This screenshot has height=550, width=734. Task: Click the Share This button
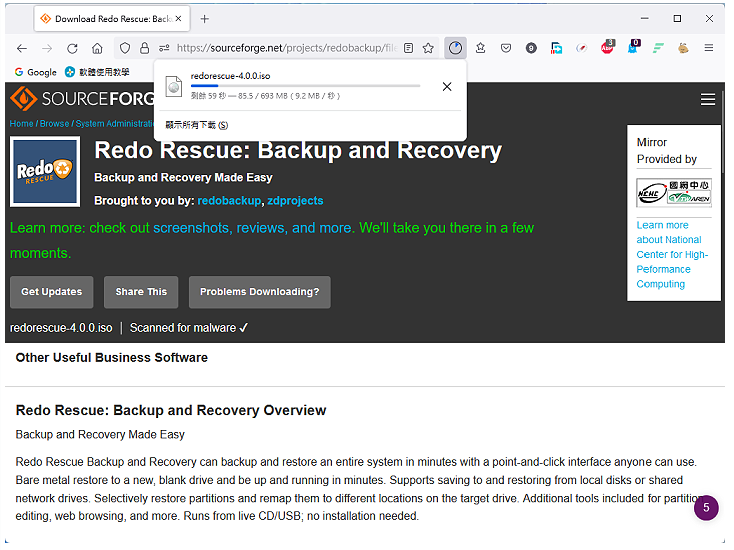[x=141, y=292]
